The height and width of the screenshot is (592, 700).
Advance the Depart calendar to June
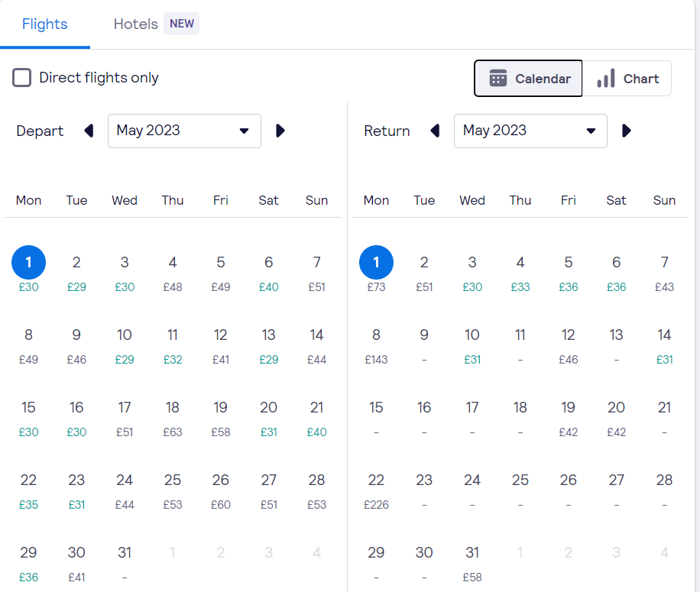pos(280,131)
